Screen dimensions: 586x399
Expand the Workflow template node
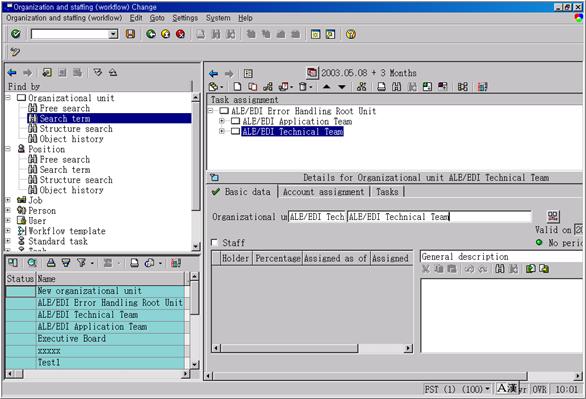pos(8,231)
